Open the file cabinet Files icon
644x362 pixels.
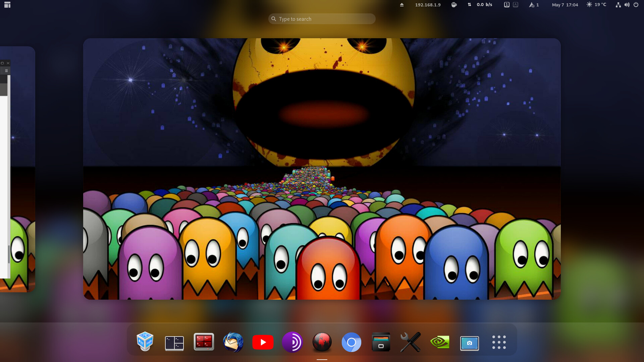click(x=381, y=342)
